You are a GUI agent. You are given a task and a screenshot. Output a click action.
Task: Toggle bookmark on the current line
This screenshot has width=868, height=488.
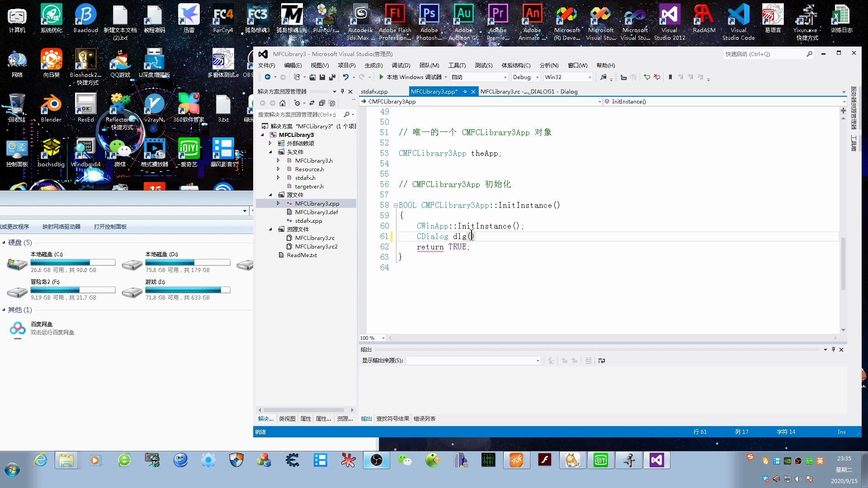[x=670, y=77]
